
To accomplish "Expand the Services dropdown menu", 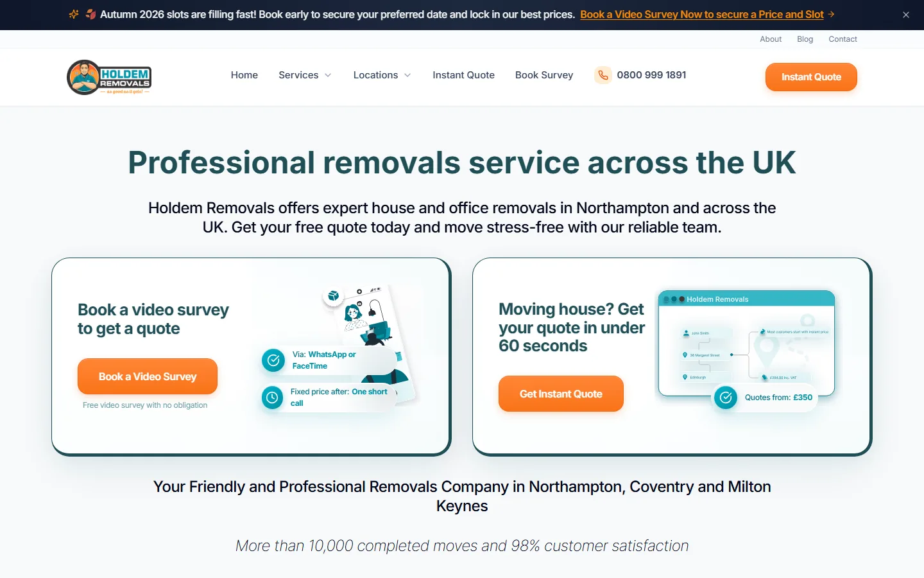I will point(305,75).
